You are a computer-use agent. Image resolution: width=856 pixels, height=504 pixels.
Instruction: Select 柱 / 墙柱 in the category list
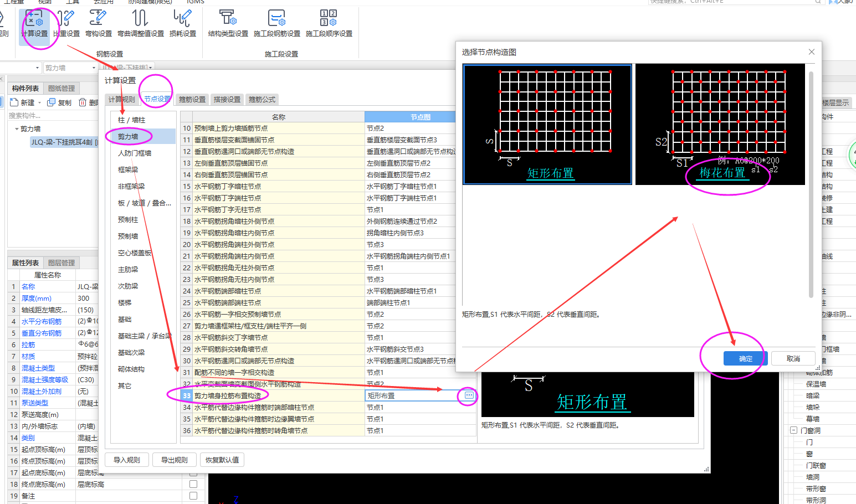(143, 120)
